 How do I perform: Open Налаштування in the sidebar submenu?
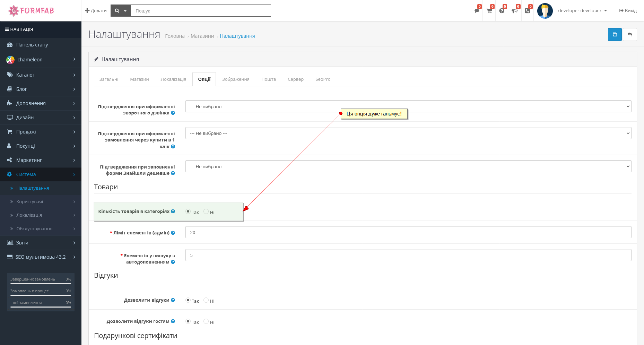point(33,188)
